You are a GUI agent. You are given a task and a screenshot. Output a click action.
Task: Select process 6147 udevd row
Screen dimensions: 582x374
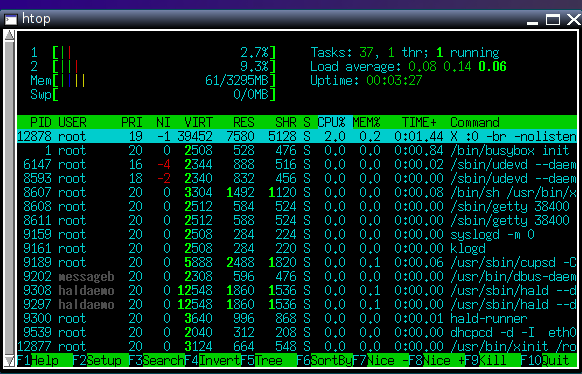pyautogui.click(x=297, y=164)
